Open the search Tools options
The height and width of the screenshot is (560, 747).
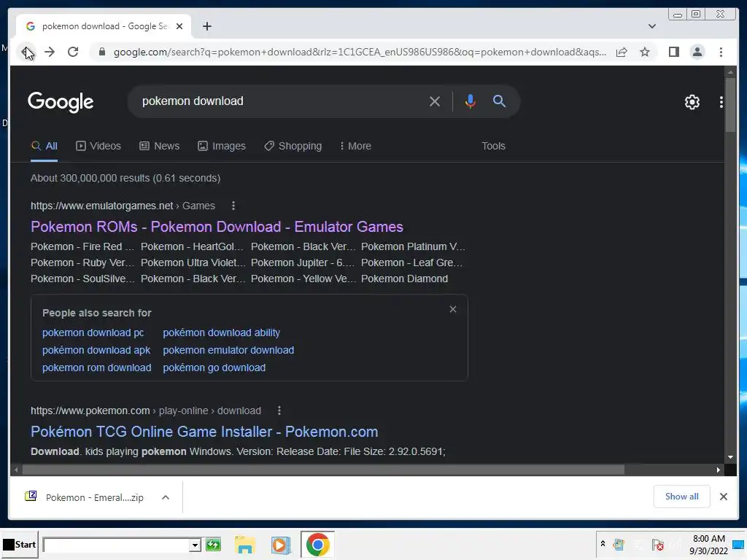tap(493, 146)
